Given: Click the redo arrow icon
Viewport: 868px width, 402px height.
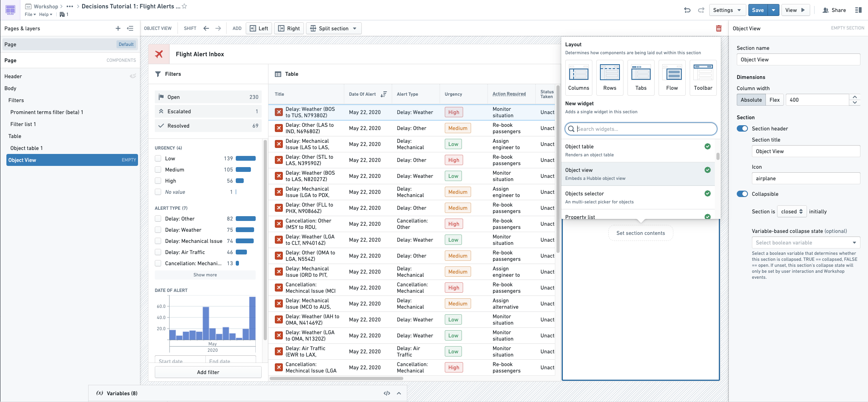Looking at the screenshot, I should click(701, 10).
